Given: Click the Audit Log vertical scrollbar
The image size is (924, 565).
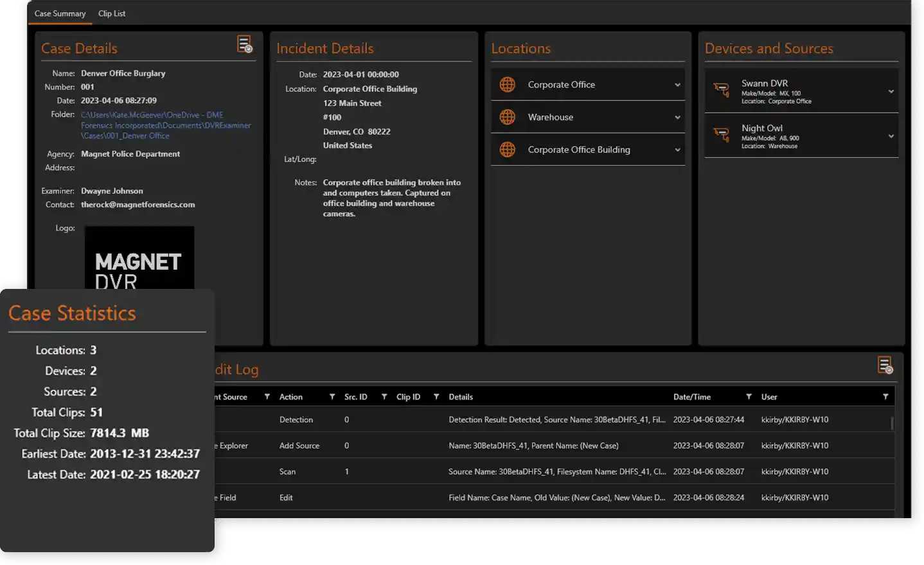Looking at the screenshot, I should click(892, 422).
